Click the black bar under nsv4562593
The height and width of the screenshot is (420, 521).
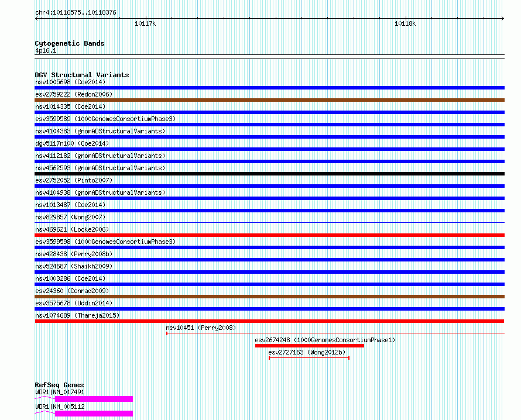pyautogui.click(x=269, y=174)
